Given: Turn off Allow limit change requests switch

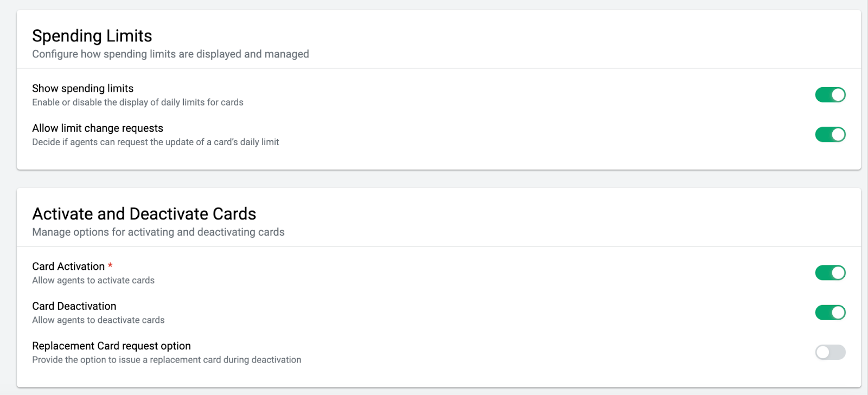Looking at the screenshot, I should (x=830, y=134).
